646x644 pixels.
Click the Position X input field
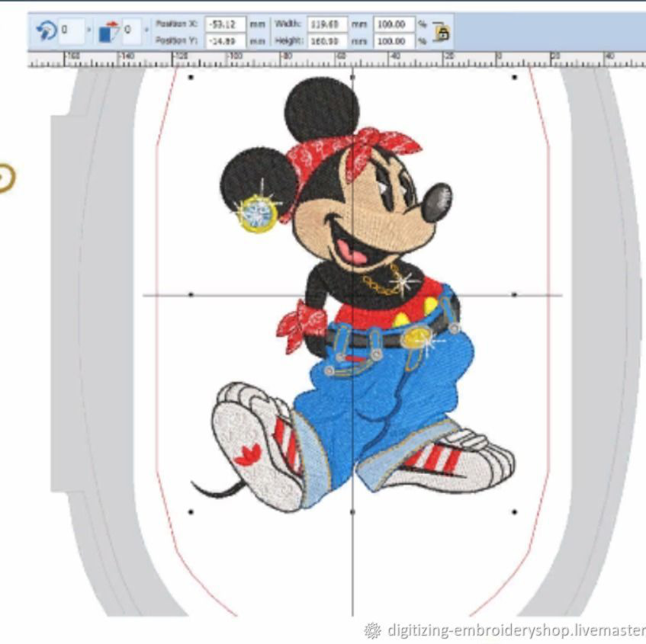(224, 24)
